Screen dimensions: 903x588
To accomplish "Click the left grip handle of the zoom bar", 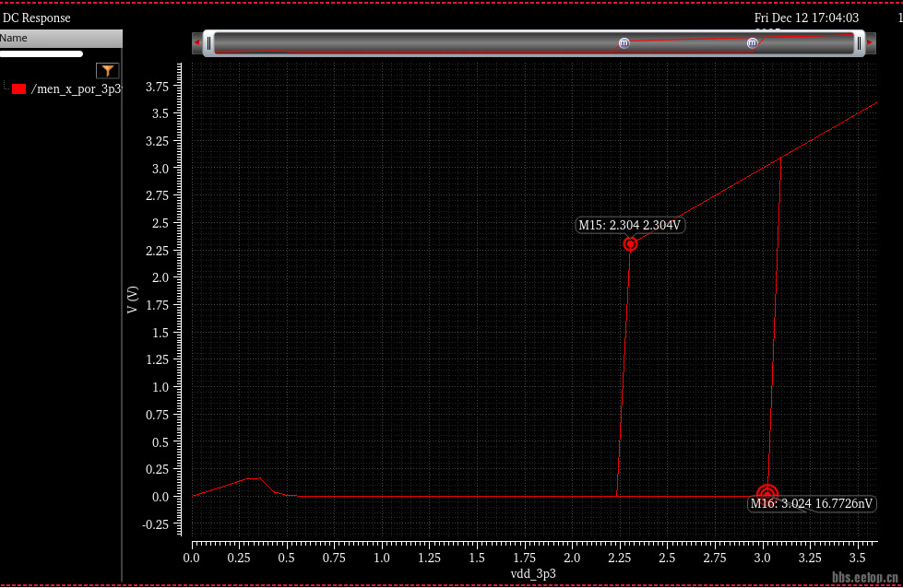I will coord(209,42).
